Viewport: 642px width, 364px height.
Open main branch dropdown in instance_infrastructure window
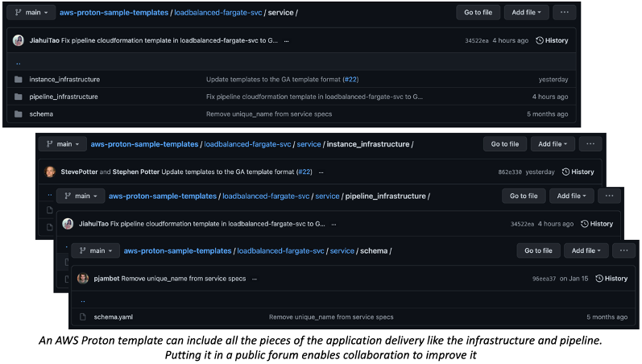(x=63, y=144)
